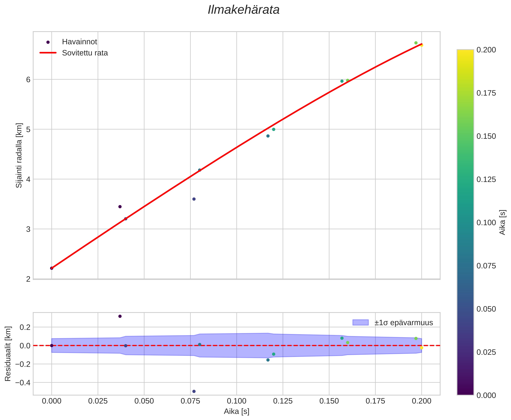Click the bottom 'Aika [s]' x-axis label
Image resolution: width=511 pixels, height=420 pixels.
[x=236, y=412]
